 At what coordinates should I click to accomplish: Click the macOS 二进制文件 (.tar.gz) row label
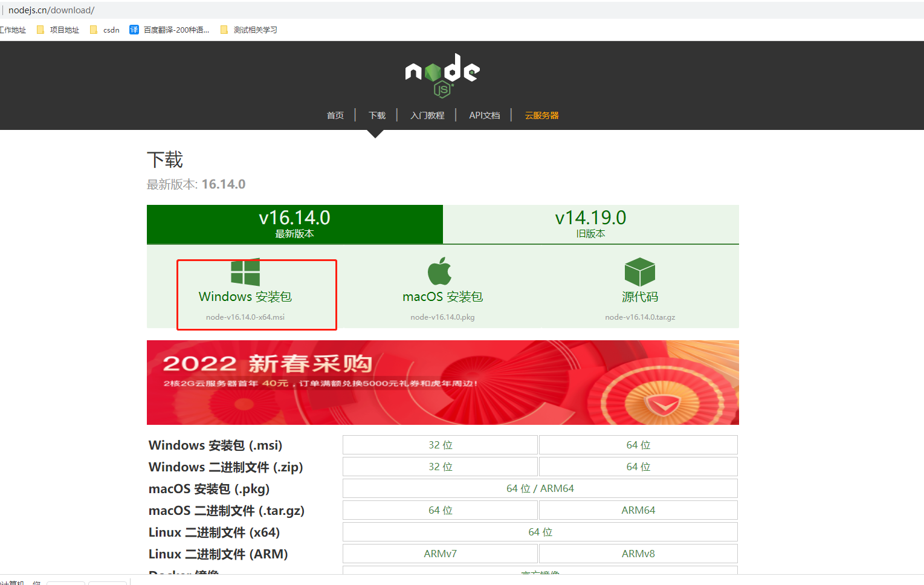[x=227, y=511]
